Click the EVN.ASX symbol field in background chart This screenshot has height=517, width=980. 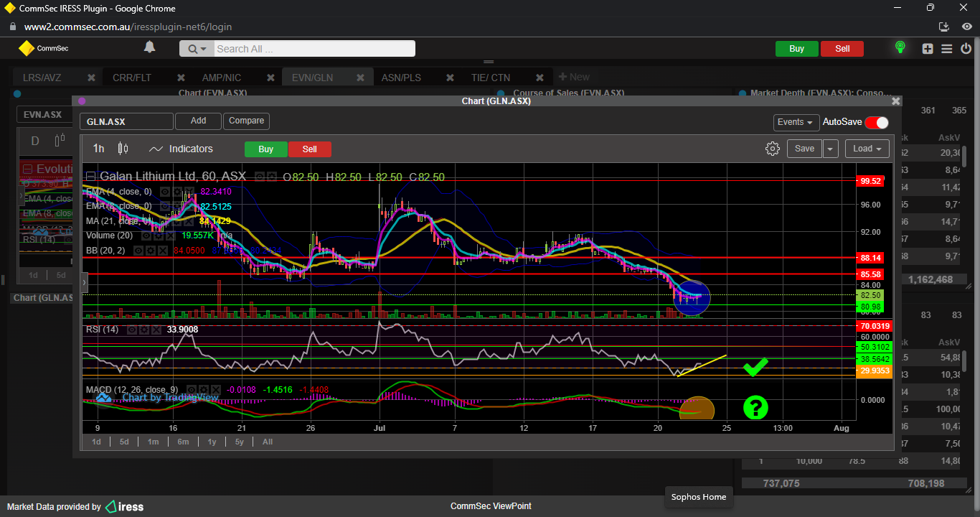point(44,114)
